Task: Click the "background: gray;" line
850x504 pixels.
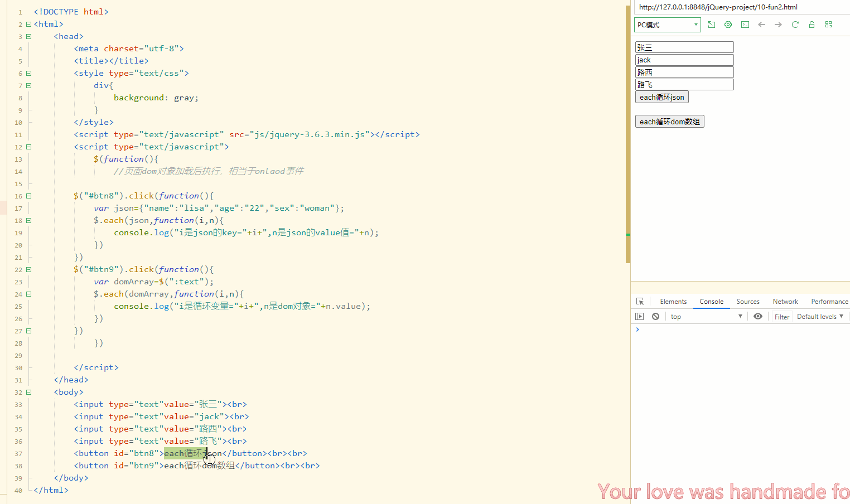Action: tap(156, 98)
